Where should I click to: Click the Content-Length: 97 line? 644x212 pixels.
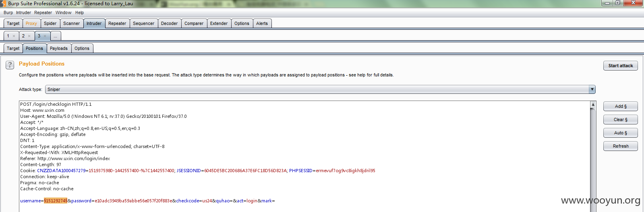(x=41, y=165)
